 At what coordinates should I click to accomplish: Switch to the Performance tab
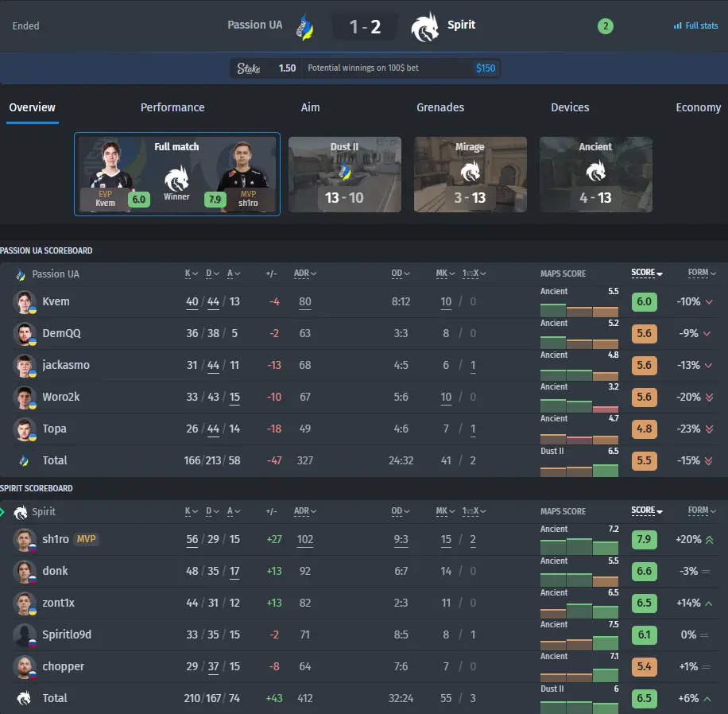tap(172, 107)
